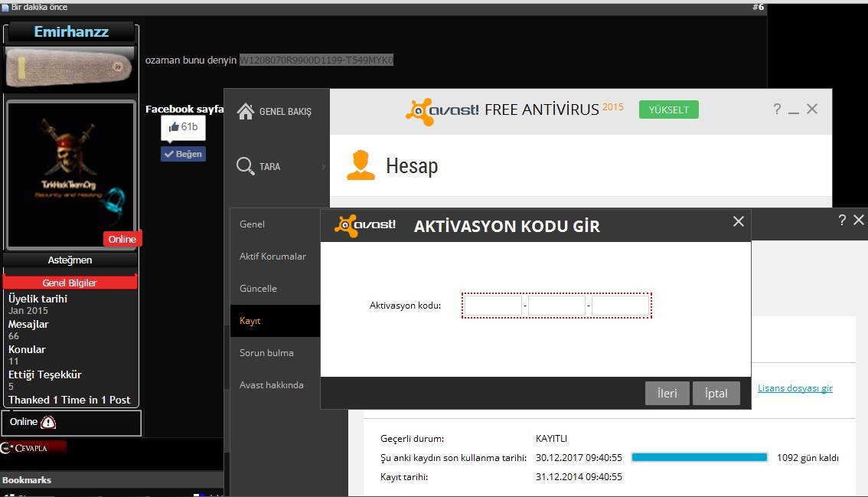This screenshot has height=497, width=868.
Task: Click the Facebook sayfa heading text
Action: pos(184,110)
